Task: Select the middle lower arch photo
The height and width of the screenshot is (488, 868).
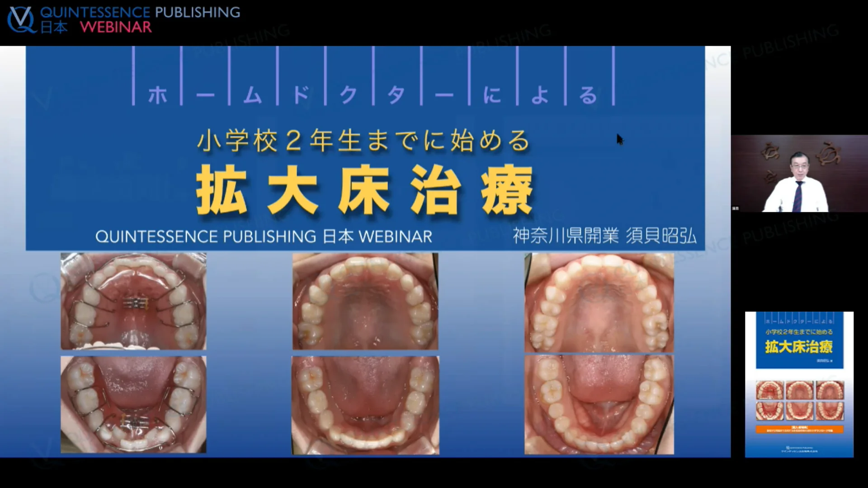Action: [x=365, y=405]
